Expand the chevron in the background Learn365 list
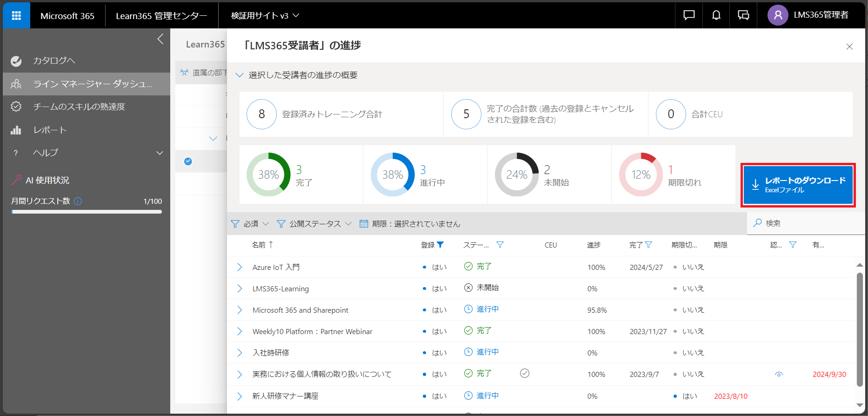 pyautogui.click(x=213, y=138)
